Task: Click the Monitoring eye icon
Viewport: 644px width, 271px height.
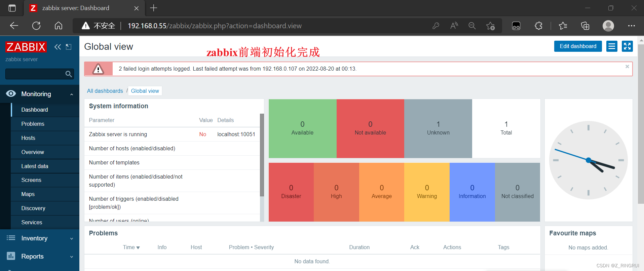Action: tap(11, 94)
